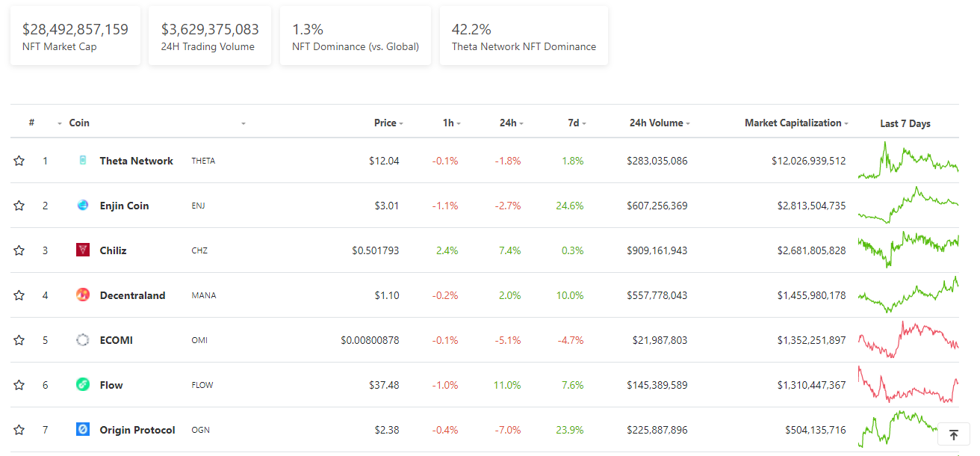Click Flow's 11.0% 24h change
This screenshot has height=456, width=980.
pos(507,385)
